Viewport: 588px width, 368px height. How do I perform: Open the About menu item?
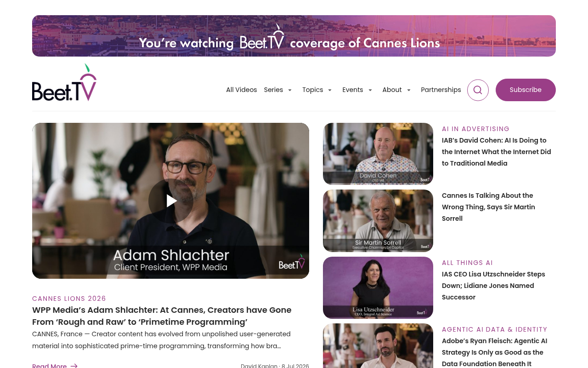(392, 90)
